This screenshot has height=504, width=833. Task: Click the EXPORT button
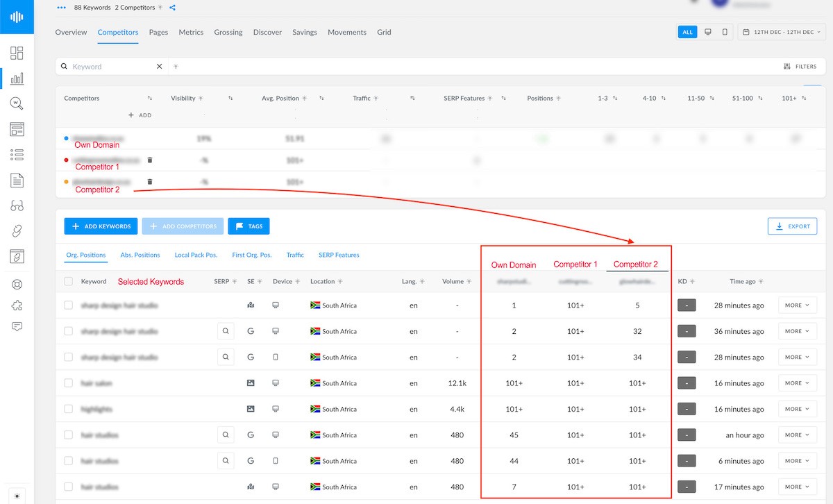[x=792, y=226]
